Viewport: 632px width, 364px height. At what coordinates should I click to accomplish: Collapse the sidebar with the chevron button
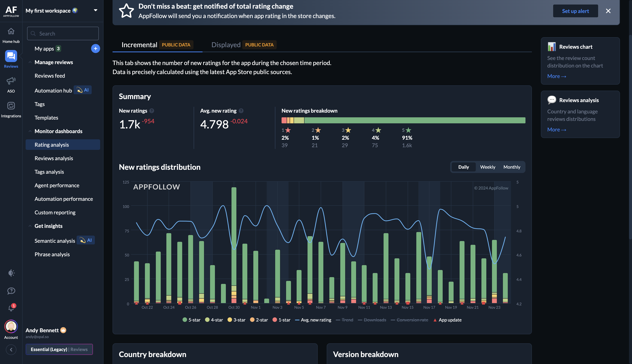[x=11, y=350]
